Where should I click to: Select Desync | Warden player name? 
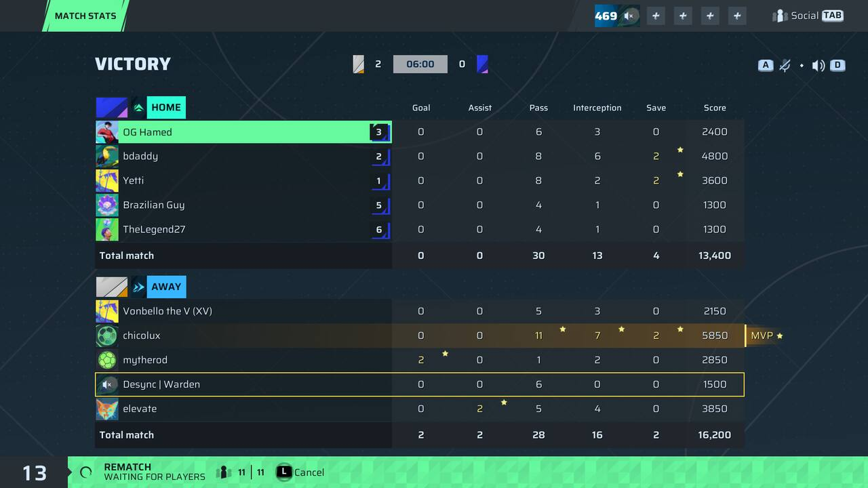(161, 384)
